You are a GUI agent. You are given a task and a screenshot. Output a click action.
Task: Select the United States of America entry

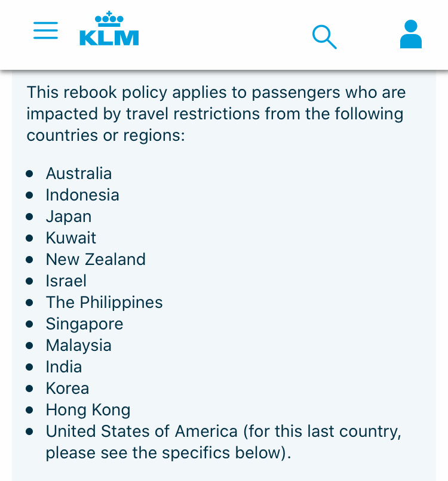coord(142,431)
